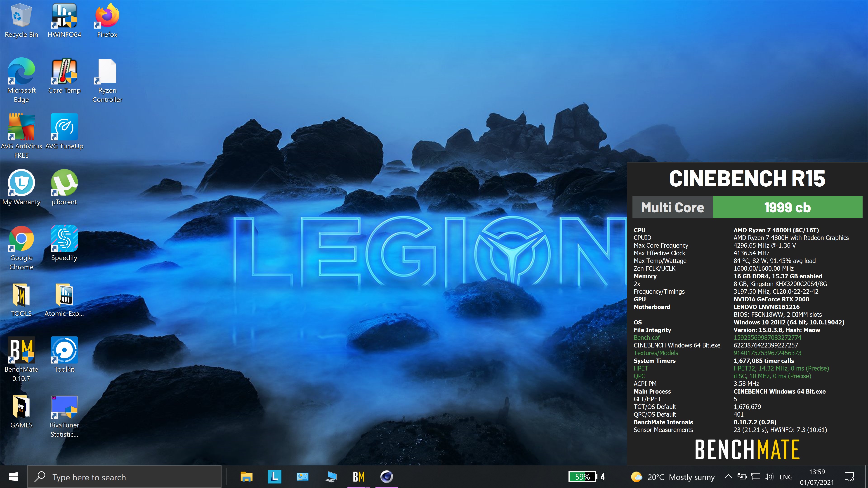Screen dimensions: 868x488
Task: Click the 59% battery indicator
Action: [x=582, y=477]
